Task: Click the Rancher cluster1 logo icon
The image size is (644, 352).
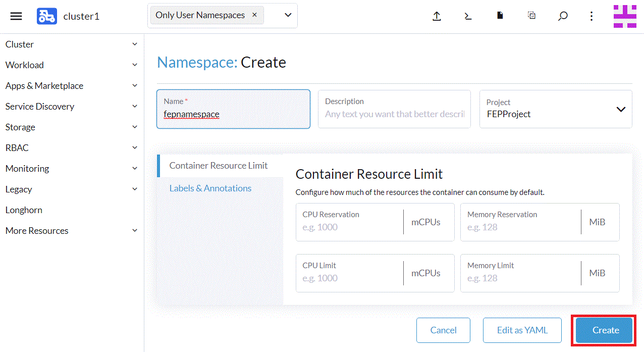Action: 46,16
